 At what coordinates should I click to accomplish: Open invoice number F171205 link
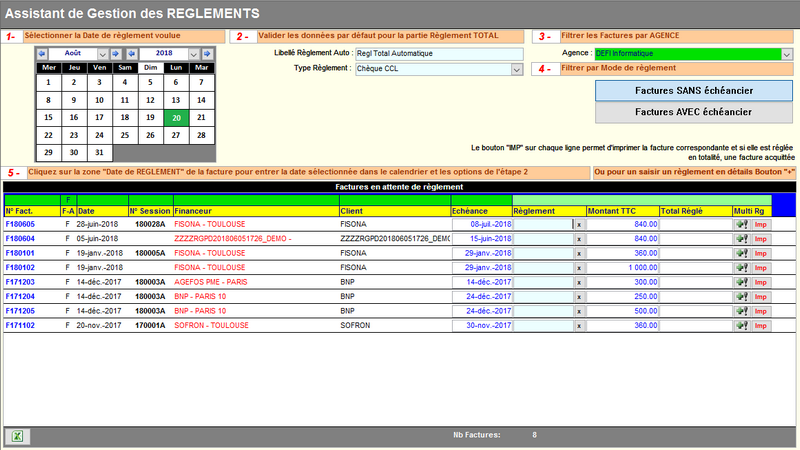[20, 312]
